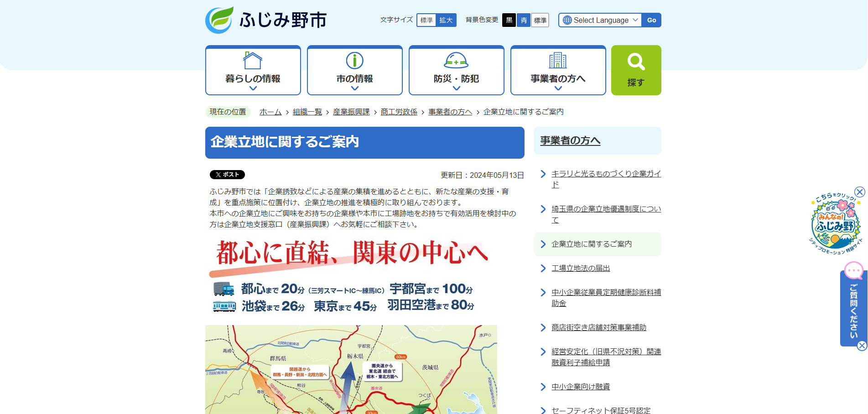Open sidebar heading 事業者の方へ
Viewport: 868px width, 414px height.
[x=570, y=140]
